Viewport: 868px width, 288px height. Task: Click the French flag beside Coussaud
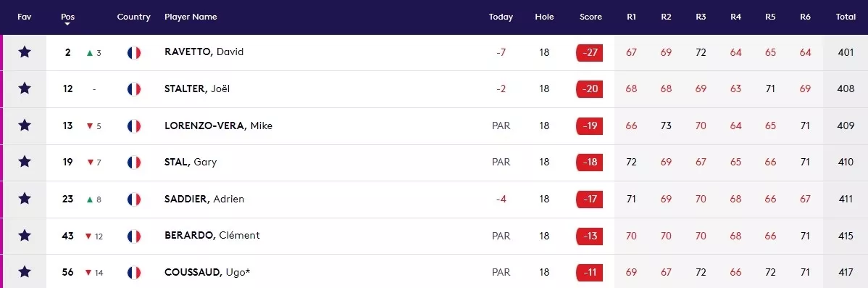click(x=134, y=273)
